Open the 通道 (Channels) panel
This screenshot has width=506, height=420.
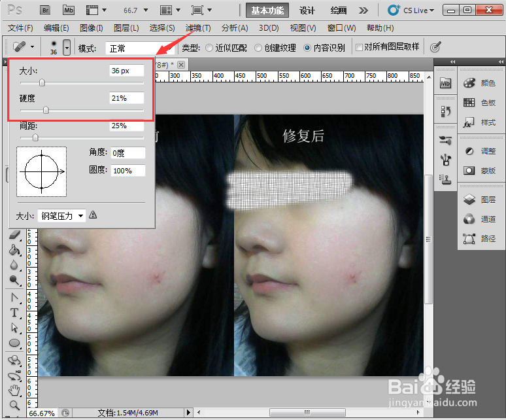(480, 219)
